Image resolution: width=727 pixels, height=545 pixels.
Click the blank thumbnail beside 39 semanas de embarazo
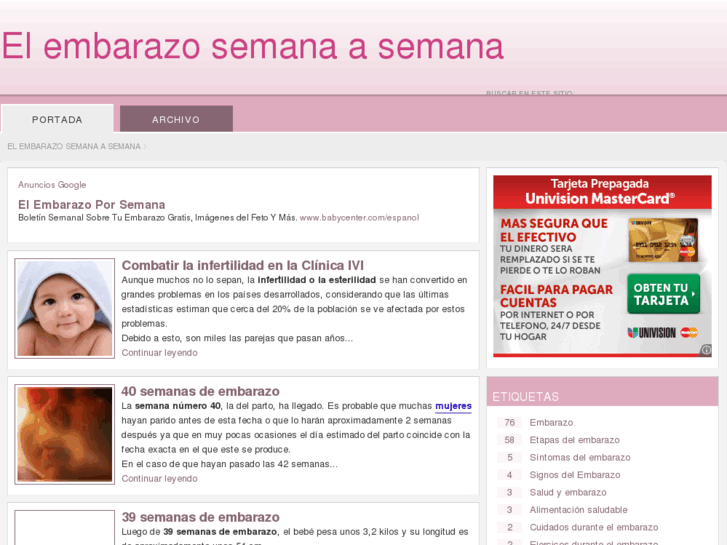(64, 528)
